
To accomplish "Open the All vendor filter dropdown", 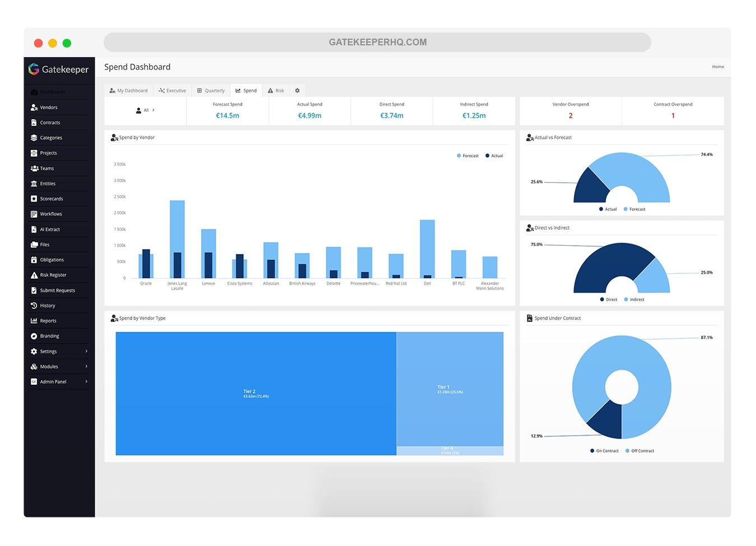I will [x=146, y=110].
